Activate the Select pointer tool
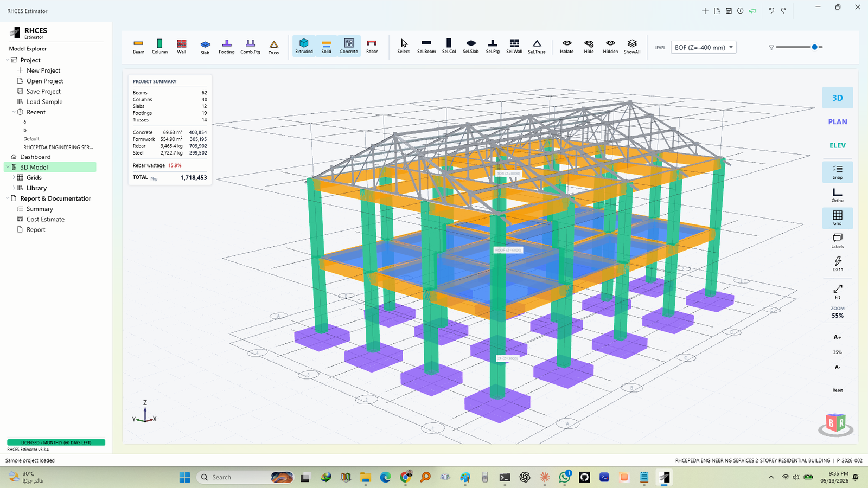Viewport: 868px width, 488px height. tap(404, 46)
